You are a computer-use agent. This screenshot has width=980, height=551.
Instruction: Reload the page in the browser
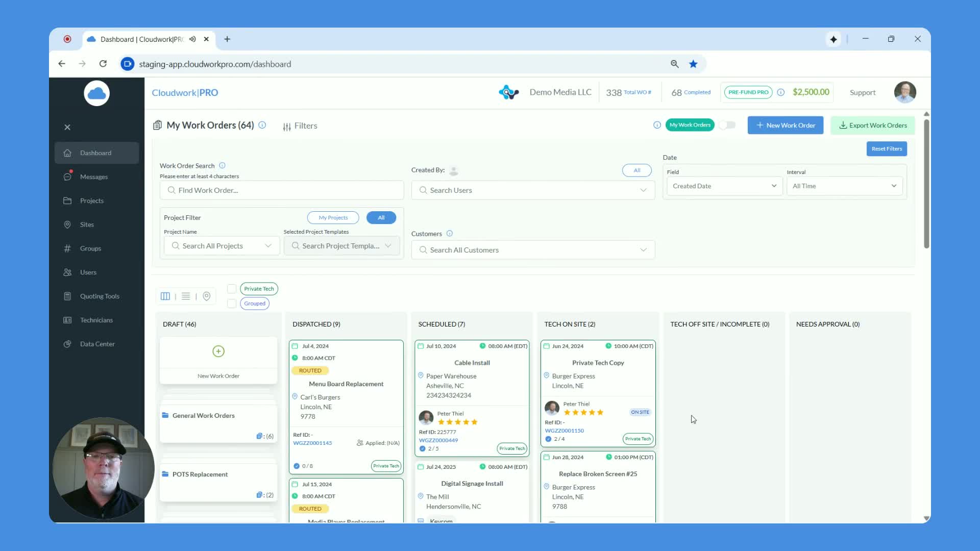[x=103, y=64]
